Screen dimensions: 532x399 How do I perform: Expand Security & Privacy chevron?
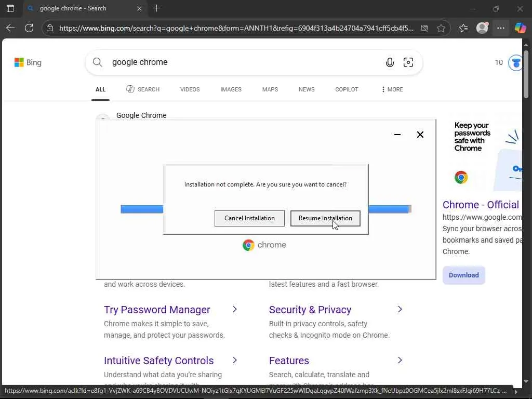pyautogui.click(x=400, y=309)
